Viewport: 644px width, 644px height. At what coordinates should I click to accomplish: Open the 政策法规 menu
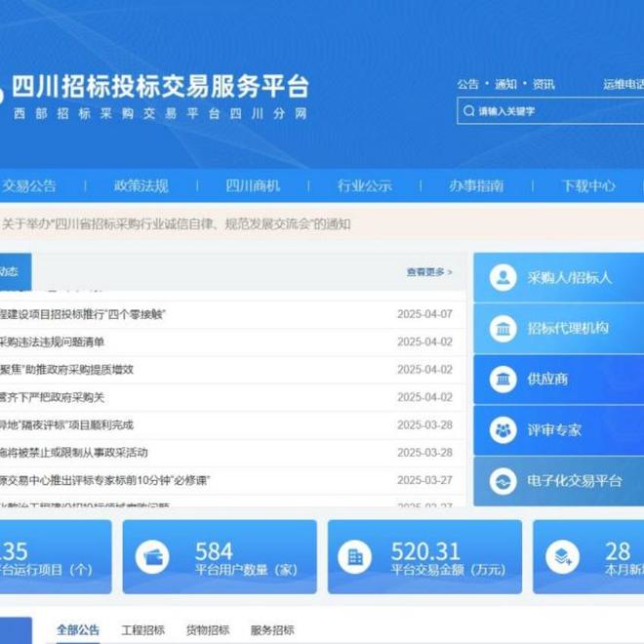pos(141,186)
